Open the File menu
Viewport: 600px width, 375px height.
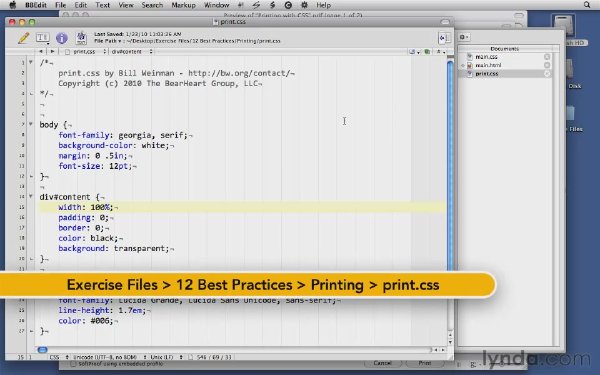point(60,5)
